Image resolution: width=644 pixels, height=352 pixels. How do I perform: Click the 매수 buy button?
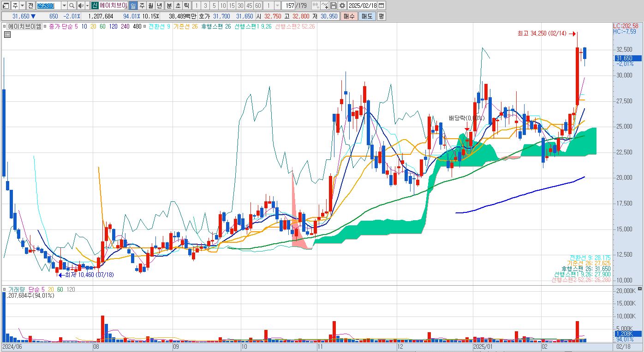pos(349,16)
